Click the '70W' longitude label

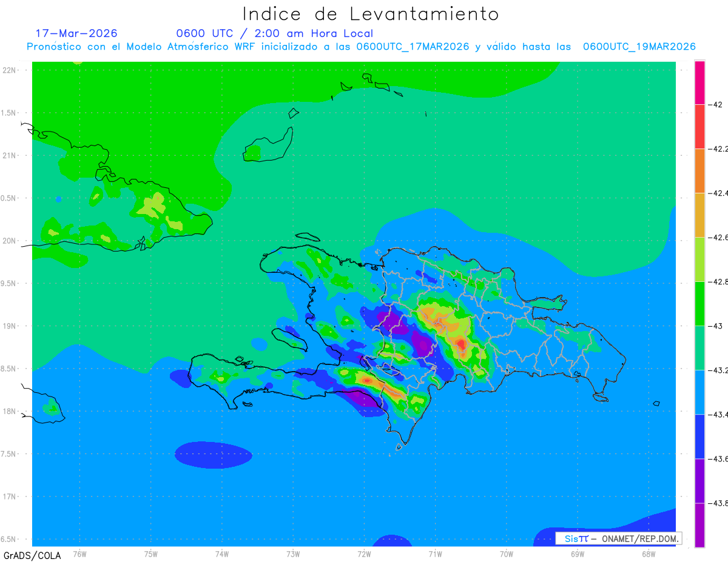click(x=507, y=554)
